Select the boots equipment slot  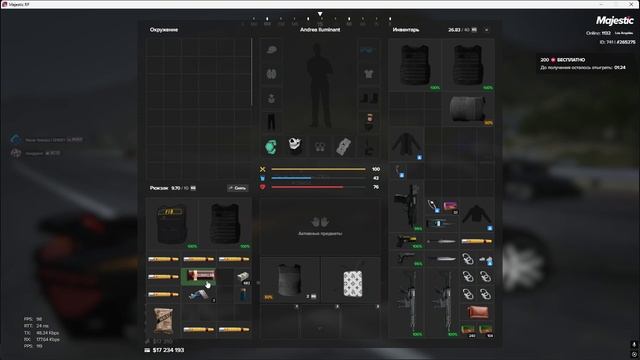coord(368,98)
